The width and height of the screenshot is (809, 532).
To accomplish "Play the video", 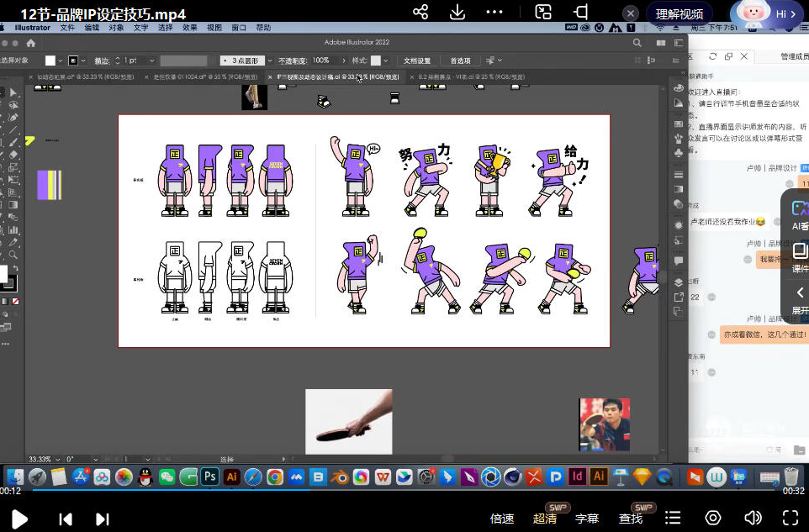I will click(19, 519).
